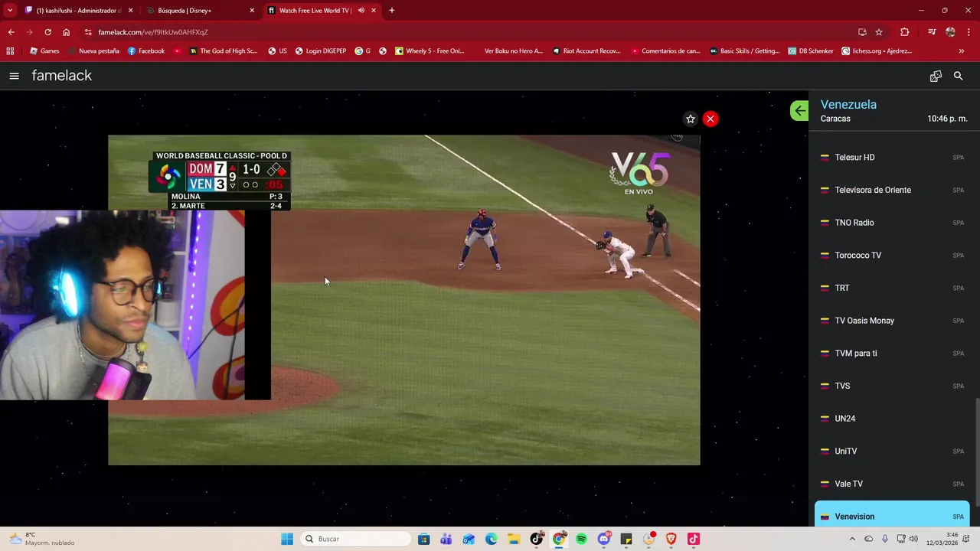980x551 pixels.
Task: Open the clock showing 3:46
Action: click(952, 539)
